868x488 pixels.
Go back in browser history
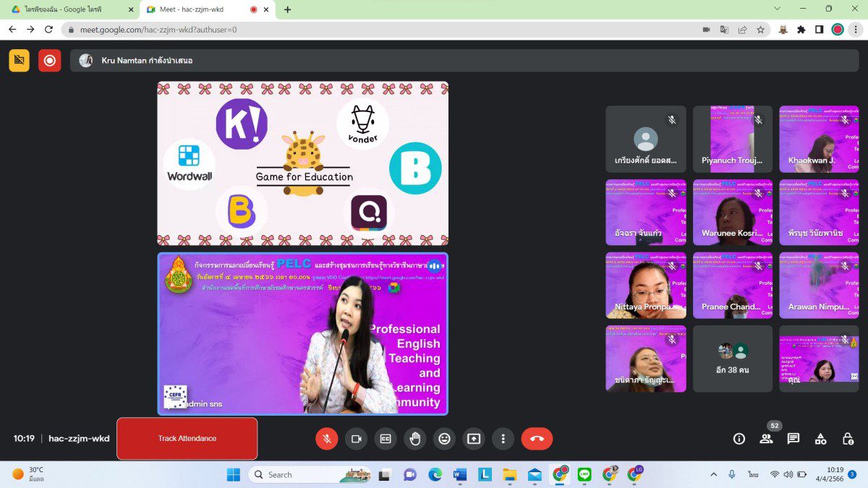pyautogui.click(x=12, y=30)
